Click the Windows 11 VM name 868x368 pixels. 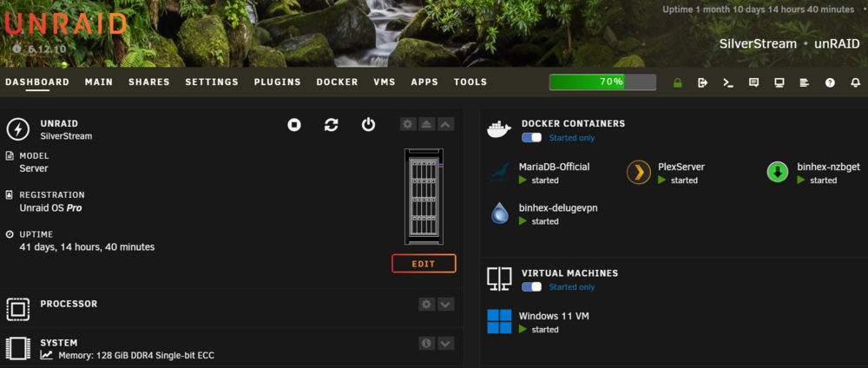554,316
